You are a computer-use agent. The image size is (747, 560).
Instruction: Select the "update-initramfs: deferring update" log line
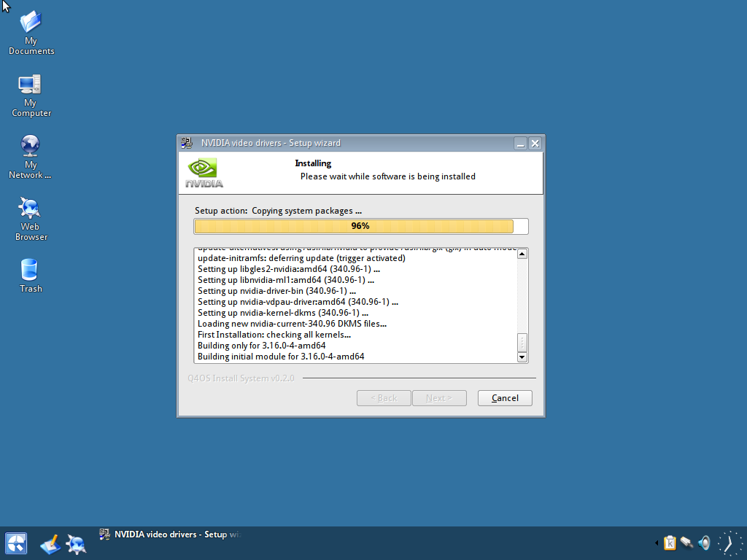pos(301,258)
